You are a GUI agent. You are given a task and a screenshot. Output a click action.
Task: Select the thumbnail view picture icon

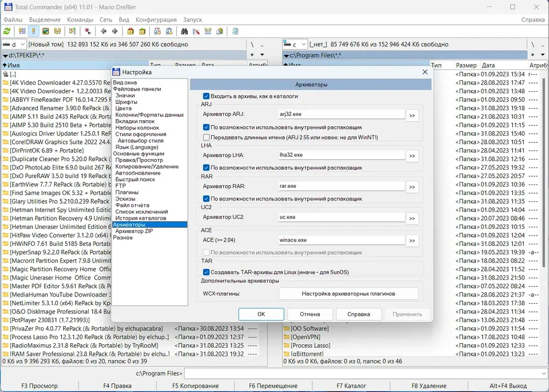coord(46,31)
